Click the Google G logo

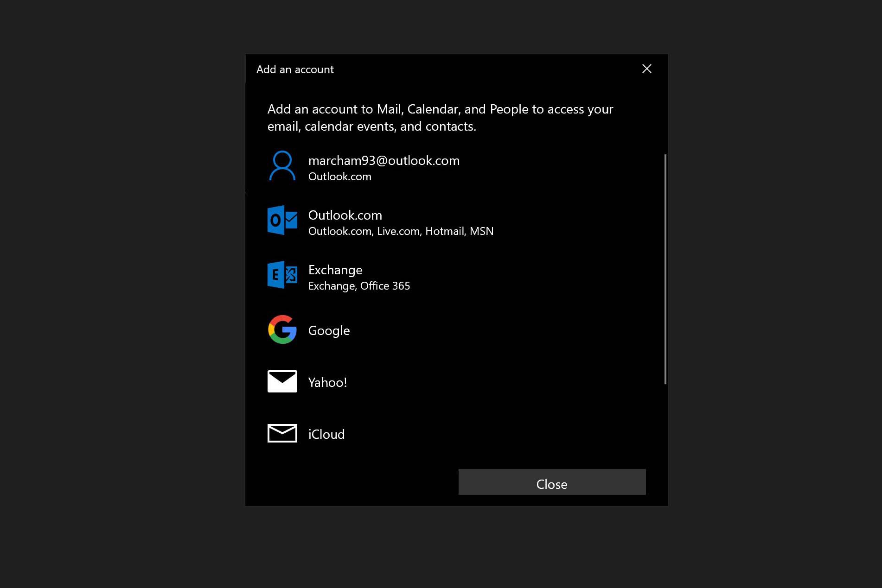(x=282, y=329)
